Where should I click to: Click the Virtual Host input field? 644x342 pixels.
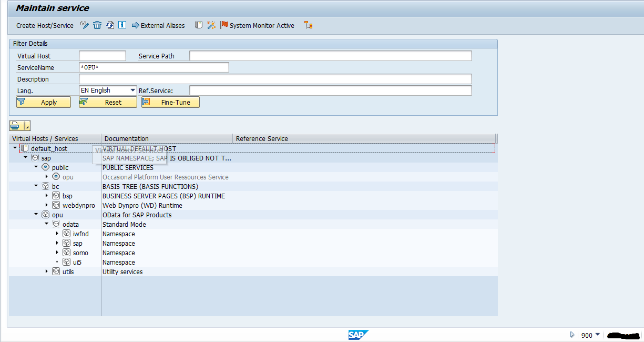[x=103, y=56]
